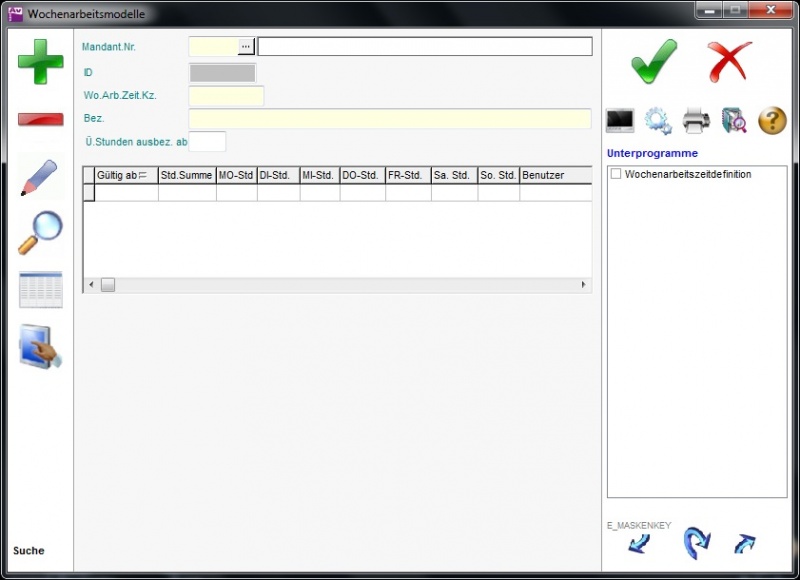Sort by the Gültig ab column header
Image resolution: width=800 pixels, height=580 pixels.
(x=120, y=176)
